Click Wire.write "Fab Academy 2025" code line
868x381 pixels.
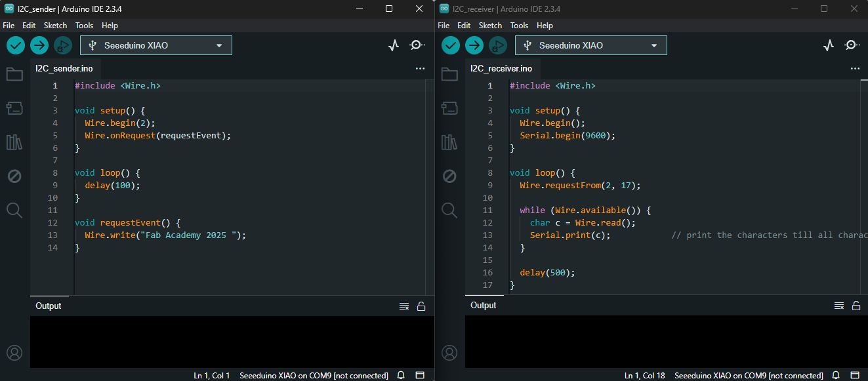pos(165,235)
